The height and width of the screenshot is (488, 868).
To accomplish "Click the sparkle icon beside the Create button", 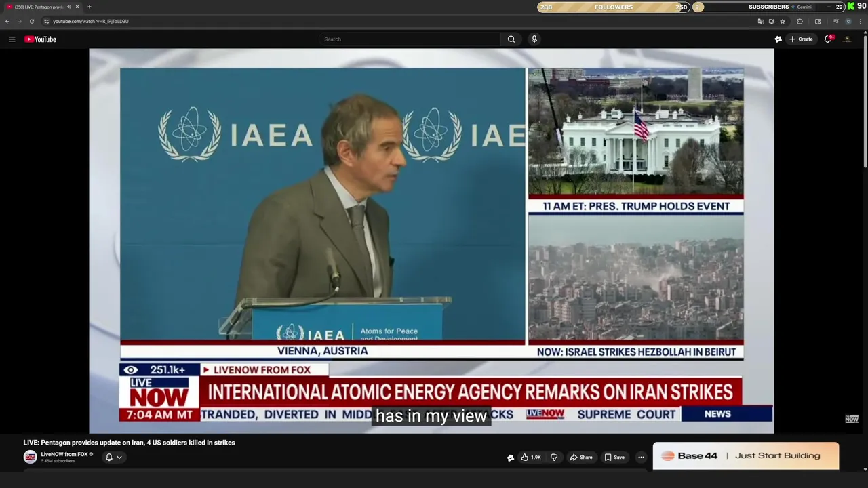I will click(778, 39).
